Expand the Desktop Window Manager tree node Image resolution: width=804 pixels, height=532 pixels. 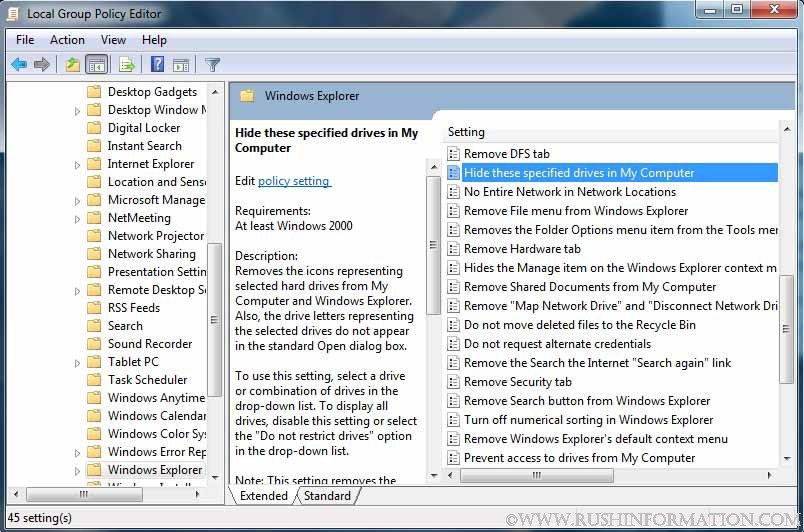78,111
